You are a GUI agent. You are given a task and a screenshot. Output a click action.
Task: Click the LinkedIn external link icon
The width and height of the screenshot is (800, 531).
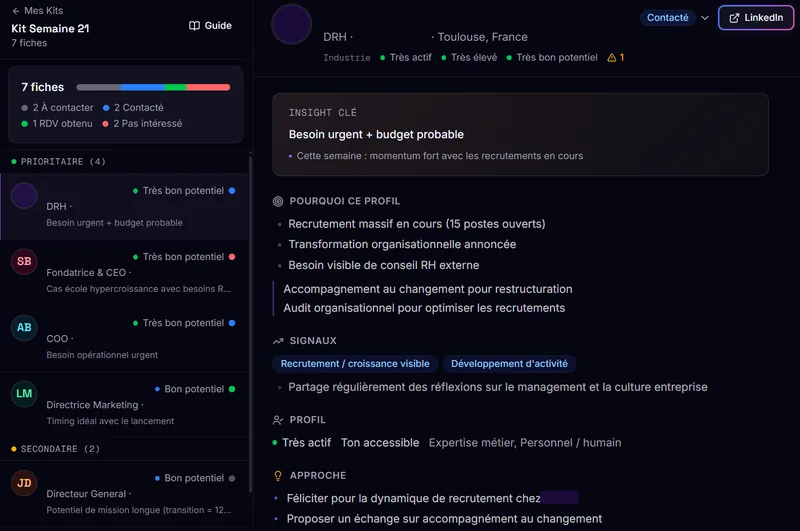[734, 18]
